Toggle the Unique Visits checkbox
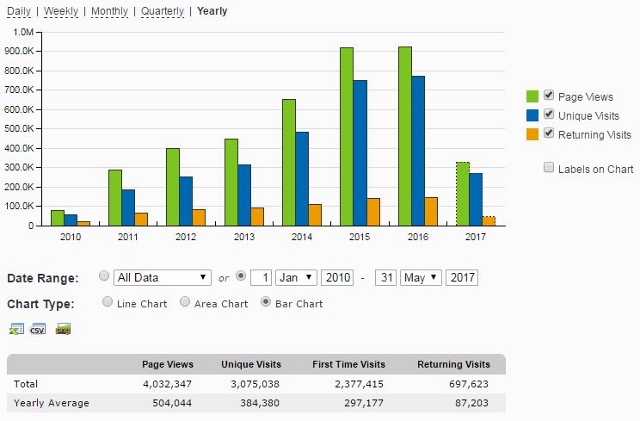The width and height of the screenshot is (640, 421). 549,115
